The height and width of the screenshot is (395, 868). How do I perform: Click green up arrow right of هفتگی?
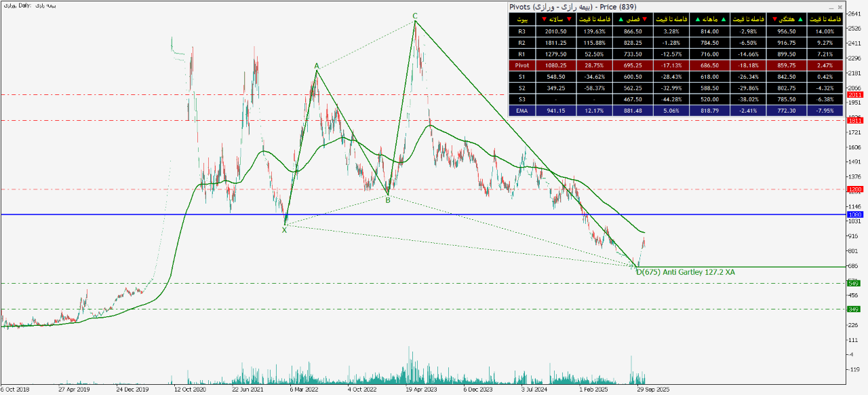click(799, 19)
